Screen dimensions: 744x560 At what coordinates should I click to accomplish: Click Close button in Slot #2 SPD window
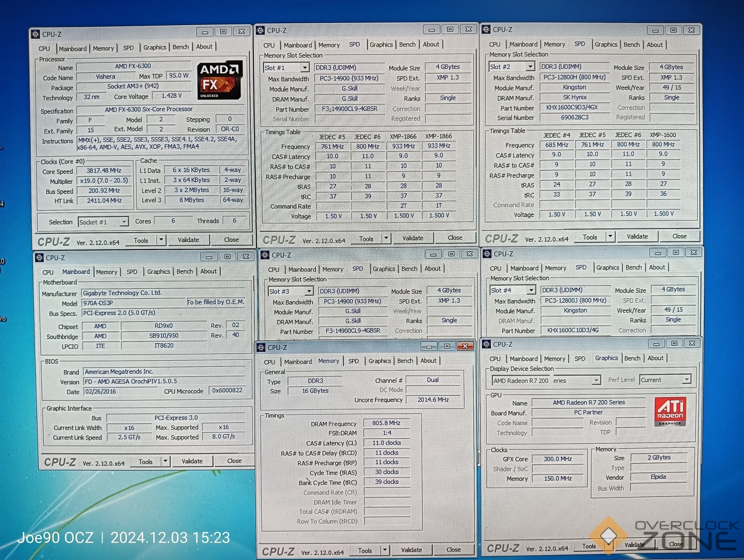680,236
